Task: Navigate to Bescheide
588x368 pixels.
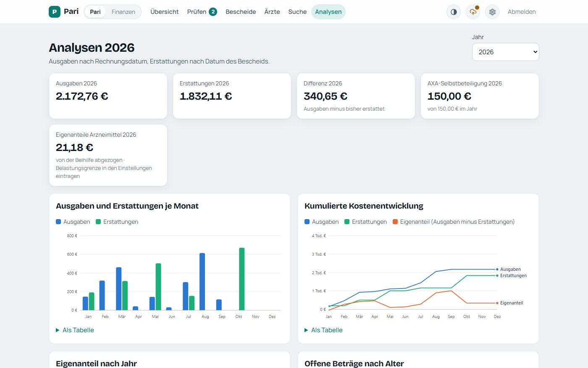Action: pos(241,12)
